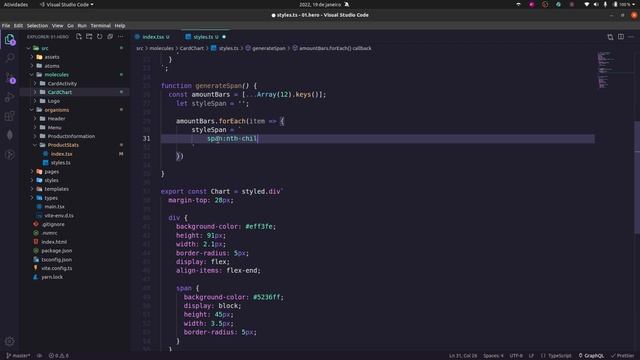Expand the Menu folder
The image size is (640, 360).
tap(54, 127)
